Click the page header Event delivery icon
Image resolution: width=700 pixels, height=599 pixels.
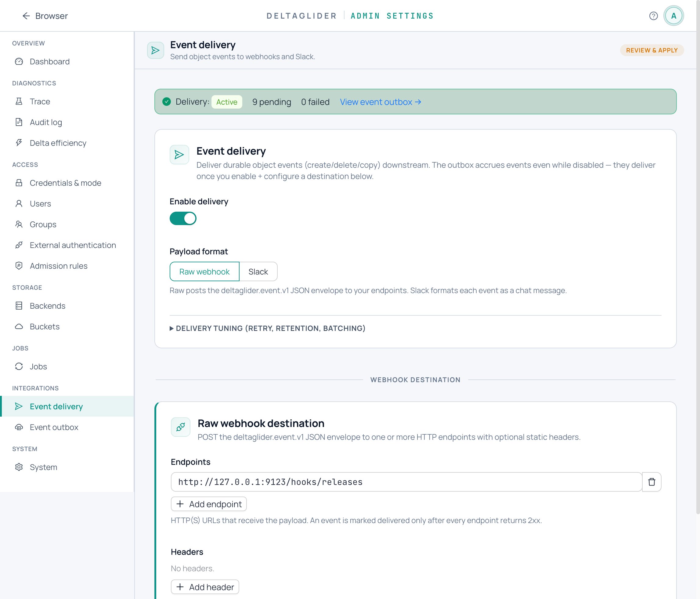coord(155,50)
